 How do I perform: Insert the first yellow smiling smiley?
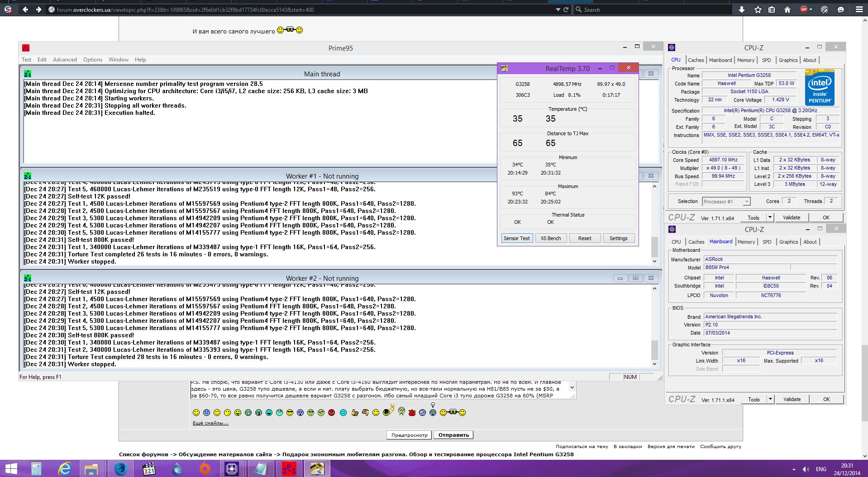[x=196, y=412]
